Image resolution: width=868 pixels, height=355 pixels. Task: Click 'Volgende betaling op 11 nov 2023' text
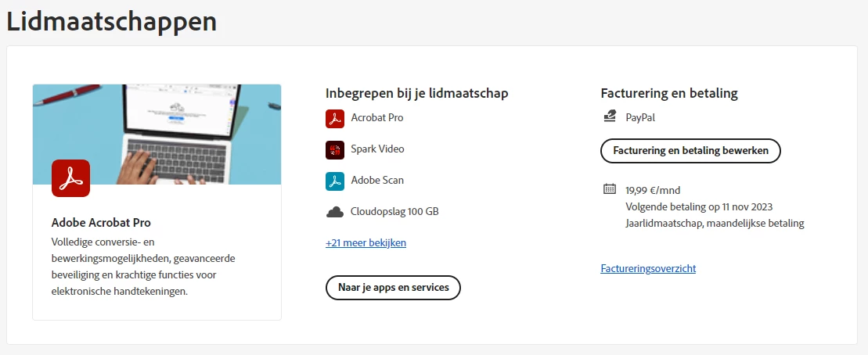coord(699,206)
